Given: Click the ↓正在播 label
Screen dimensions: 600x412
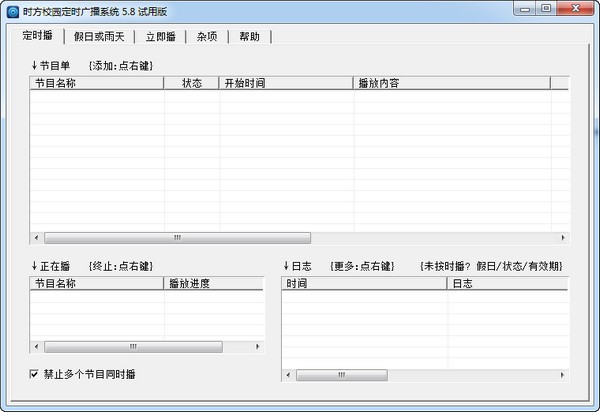Looking at the screenshot, I should pyautogui.click(x=51, y=266).
